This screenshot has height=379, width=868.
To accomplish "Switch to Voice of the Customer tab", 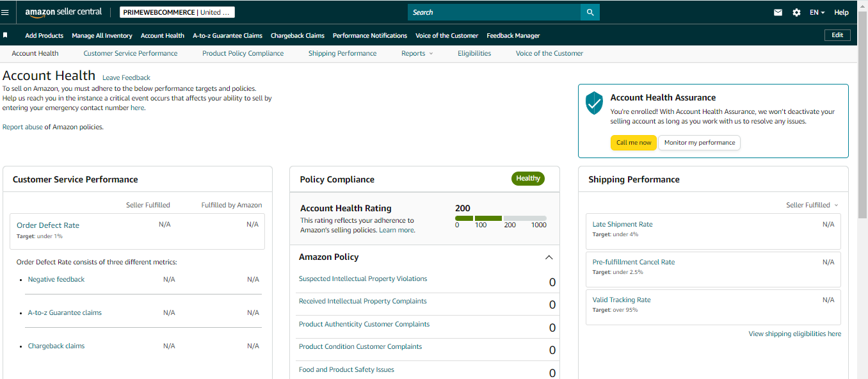I will 549,53.
